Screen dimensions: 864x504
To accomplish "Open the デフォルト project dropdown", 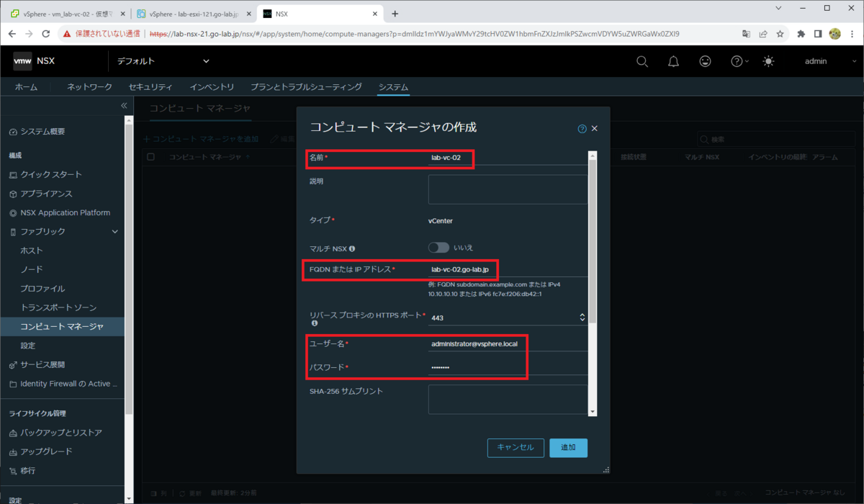I will coord(164,61).
